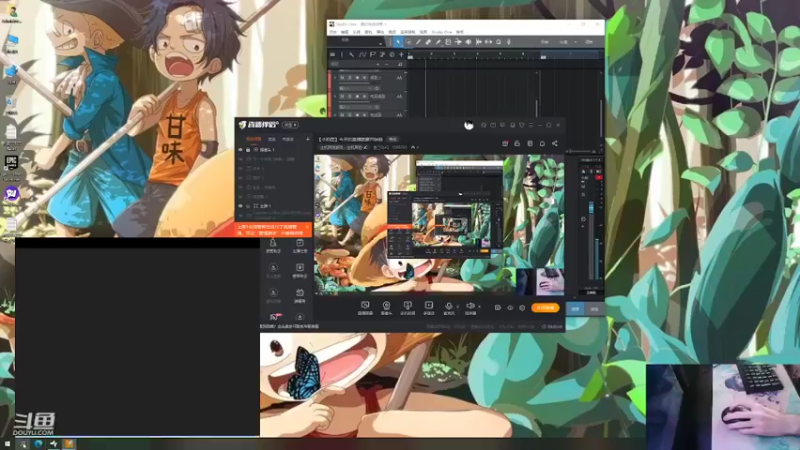
Task: Click the camera source icon in bottom toolbar
Action: (x=387, y=307)
